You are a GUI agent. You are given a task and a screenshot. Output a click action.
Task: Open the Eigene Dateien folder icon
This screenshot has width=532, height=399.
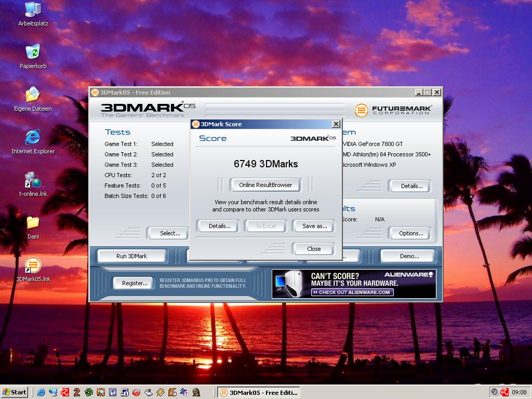coord(33,99)
